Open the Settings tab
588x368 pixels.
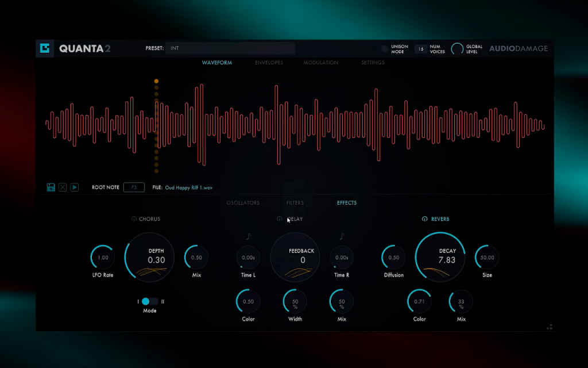click(x=373, y=63)
